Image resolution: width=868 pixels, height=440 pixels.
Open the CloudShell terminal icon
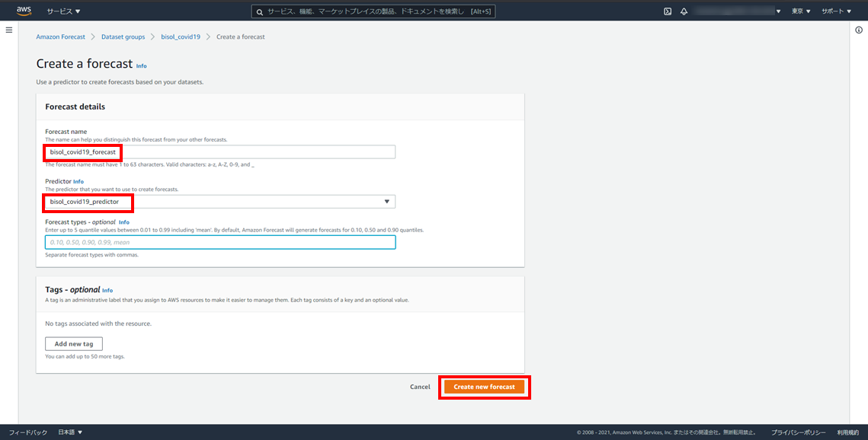(x=668, y=11)
